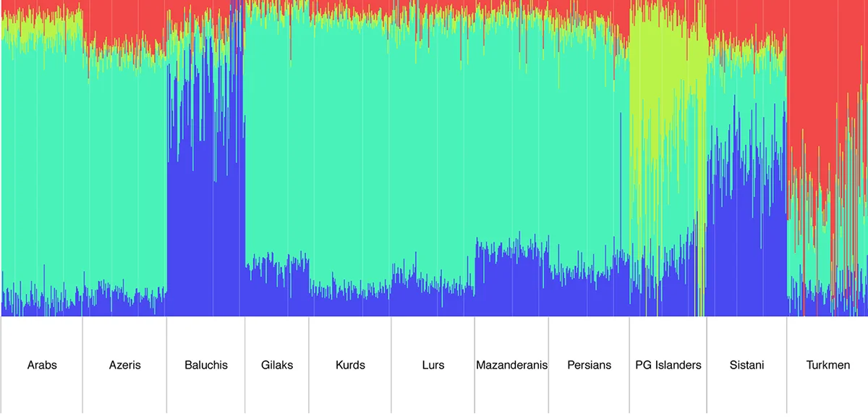Select the Azeris population label
Viewport: 868px width, 417px height.
coord(124,365)
